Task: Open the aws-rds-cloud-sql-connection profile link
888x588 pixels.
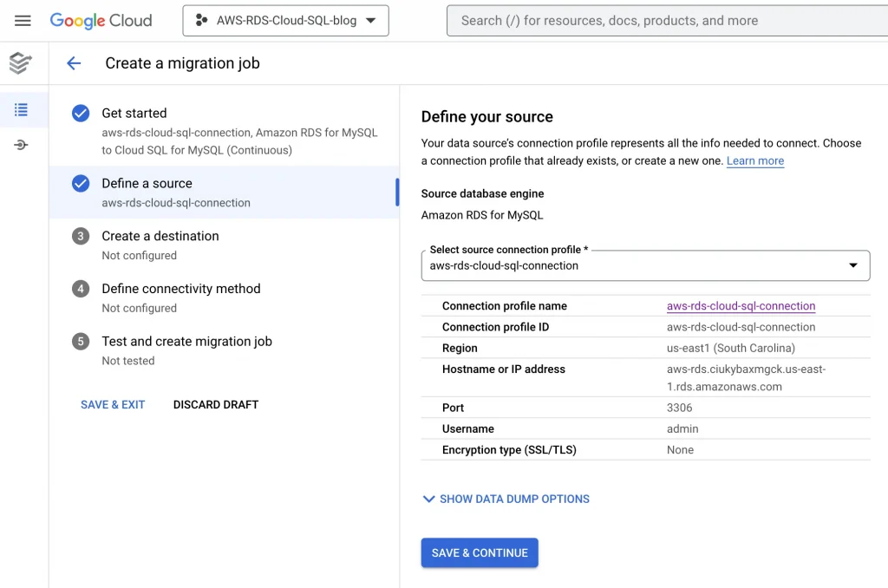Action: [741, 306]
